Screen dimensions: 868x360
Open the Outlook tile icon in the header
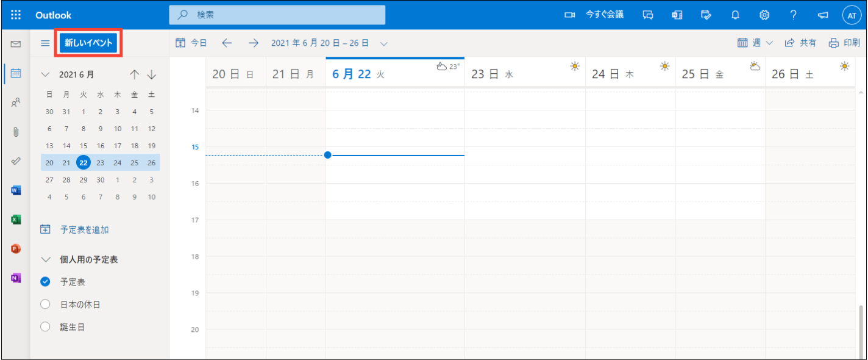pyautogui.click(x=677, y=15)
